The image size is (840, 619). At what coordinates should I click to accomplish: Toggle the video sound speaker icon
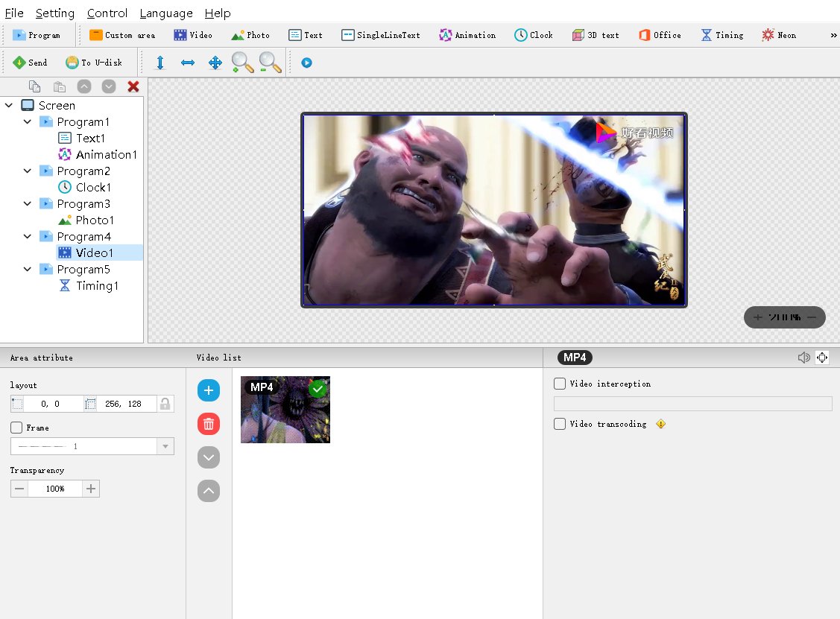click(803, 357)
